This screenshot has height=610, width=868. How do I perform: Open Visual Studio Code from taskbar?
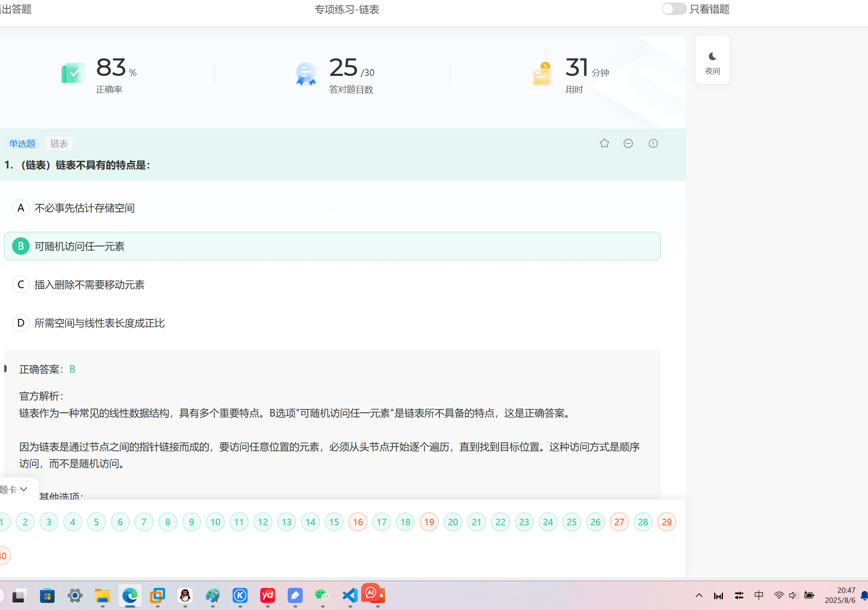[x=350, y=595]
